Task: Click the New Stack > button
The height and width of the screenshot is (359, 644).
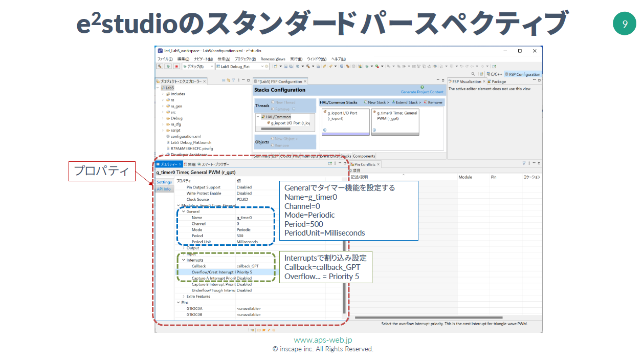Action: [x=376, y=102]
